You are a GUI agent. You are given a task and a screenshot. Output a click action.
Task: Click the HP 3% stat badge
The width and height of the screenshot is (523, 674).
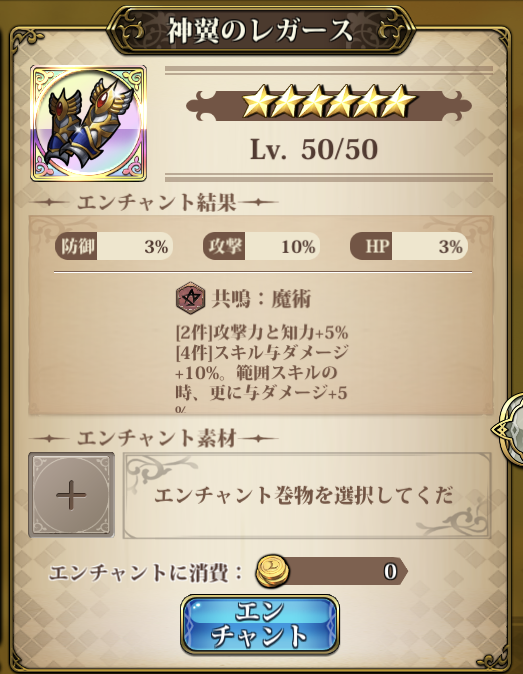[x=409, y=246]
